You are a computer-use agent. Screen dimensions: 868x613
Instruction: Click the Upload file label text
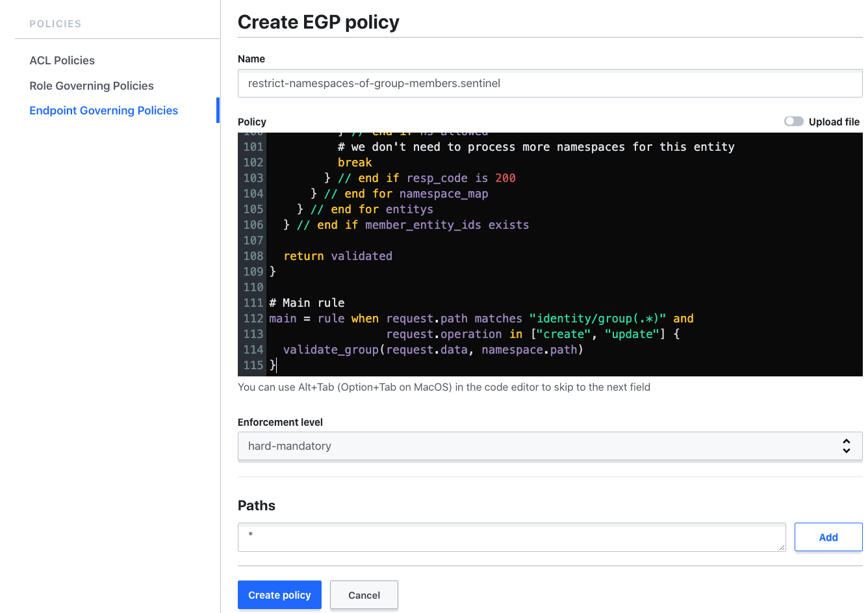(x=834, y=122)
